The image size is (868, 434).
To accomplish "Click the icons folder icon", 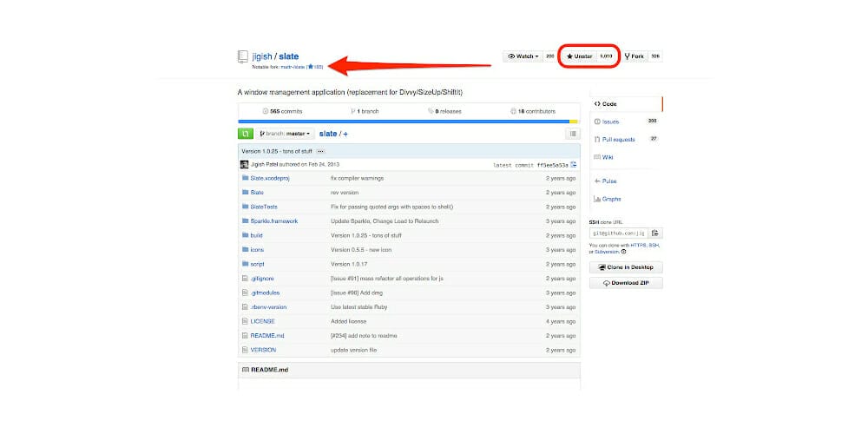I will (x=246, y=250).
